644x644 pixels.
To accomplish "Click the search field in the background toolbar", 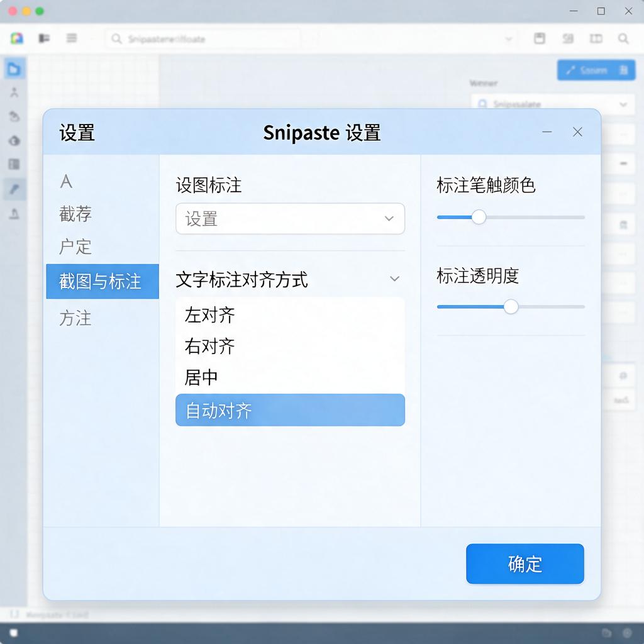I will coord(203,39).
